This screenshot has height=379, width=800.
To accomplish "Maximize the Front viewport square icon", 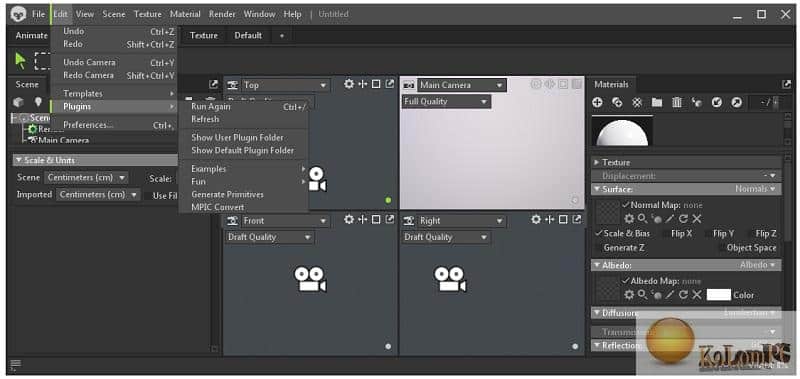I will (376, 219).
